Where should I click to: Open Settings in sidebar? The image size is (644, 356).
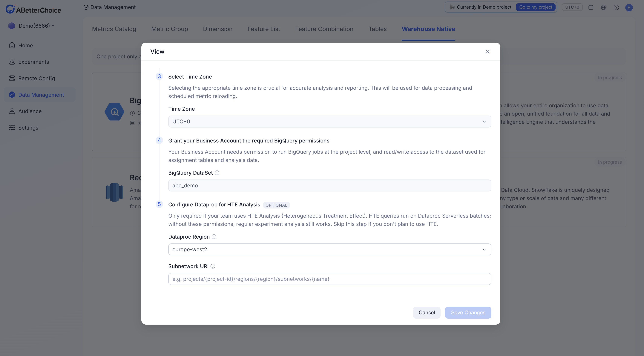click(40, 128)
